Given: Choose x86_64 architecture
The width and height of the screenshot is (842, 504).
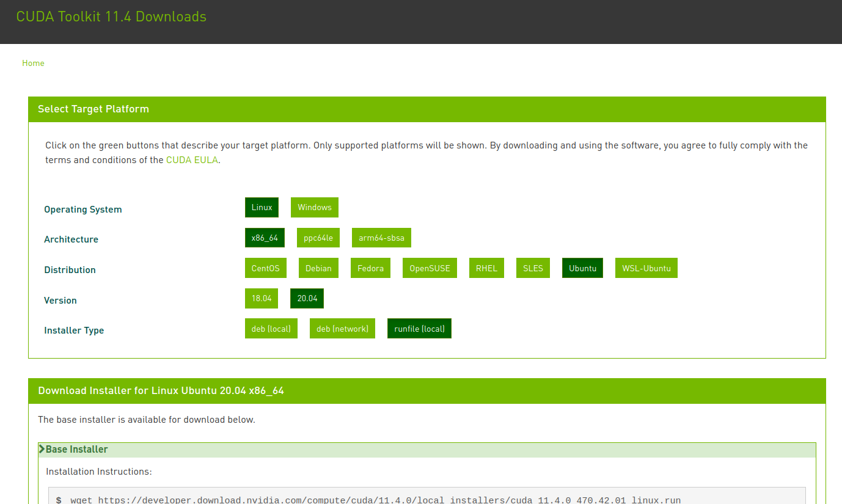Looking at the screenshot, I should click(x=265, y=238).
